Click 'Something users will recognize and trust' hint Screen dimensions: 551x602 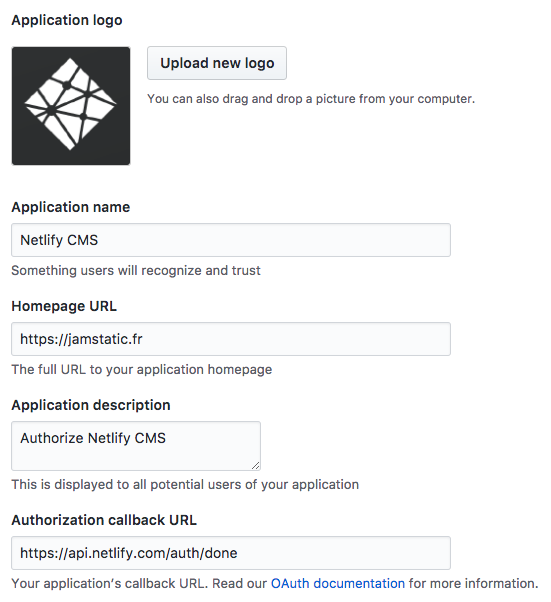click(x=136, y=270)
